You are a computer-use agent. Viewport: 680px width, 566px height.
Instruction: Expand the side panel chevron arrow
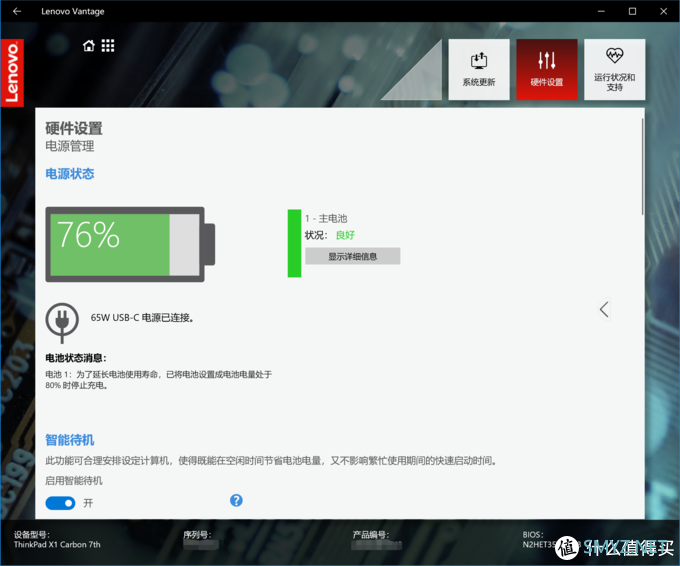(604, 310)
